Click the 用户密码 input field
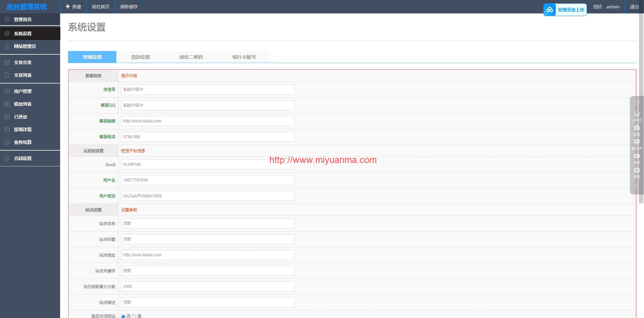644x318 pixels. point(208,196)
